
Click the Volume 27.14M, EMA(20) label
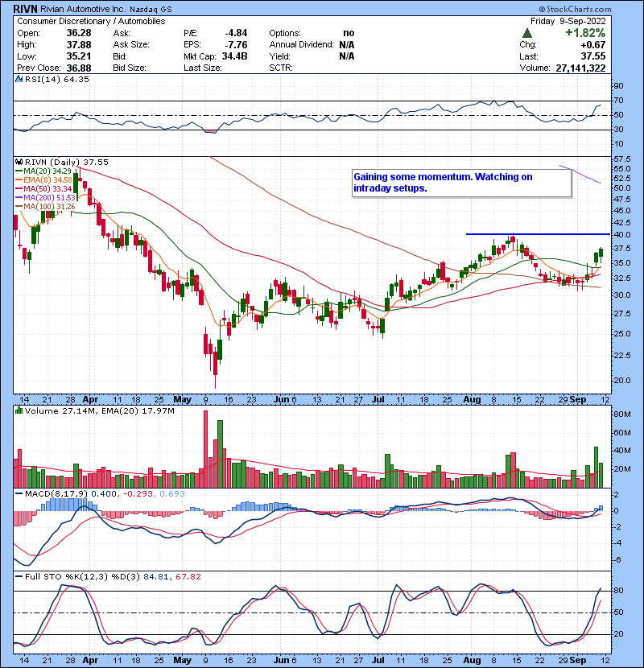100,411
